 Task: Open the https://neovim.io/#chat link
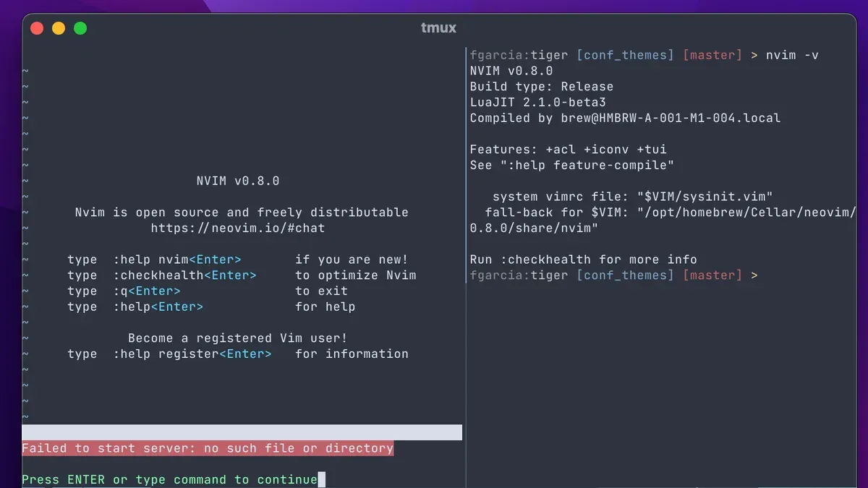(238, 228)
